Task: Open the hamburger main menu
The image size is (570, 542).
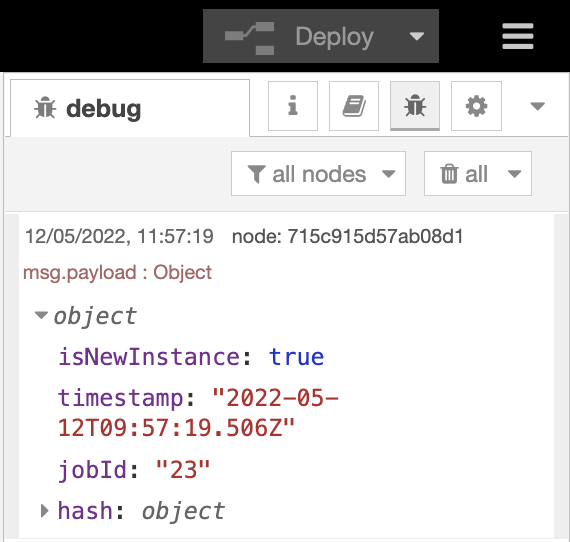Action: (518, 36)
